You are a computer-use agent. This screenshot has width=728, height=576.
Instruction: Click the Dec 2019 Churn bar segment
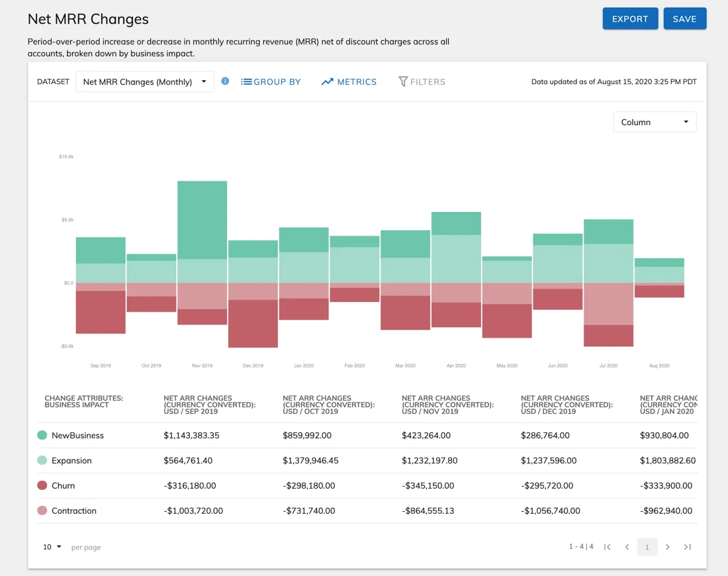point(253,323)
